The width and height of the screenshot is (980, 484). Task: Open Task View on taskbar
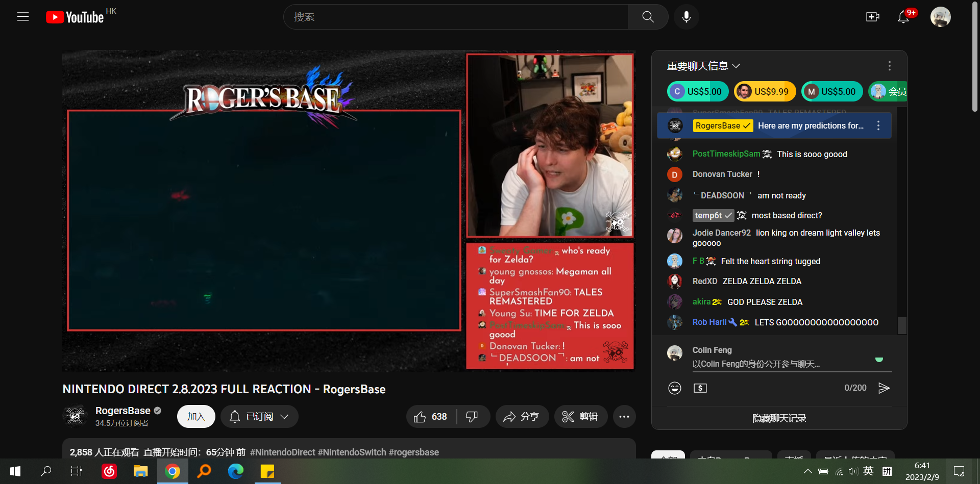(77, 471)
